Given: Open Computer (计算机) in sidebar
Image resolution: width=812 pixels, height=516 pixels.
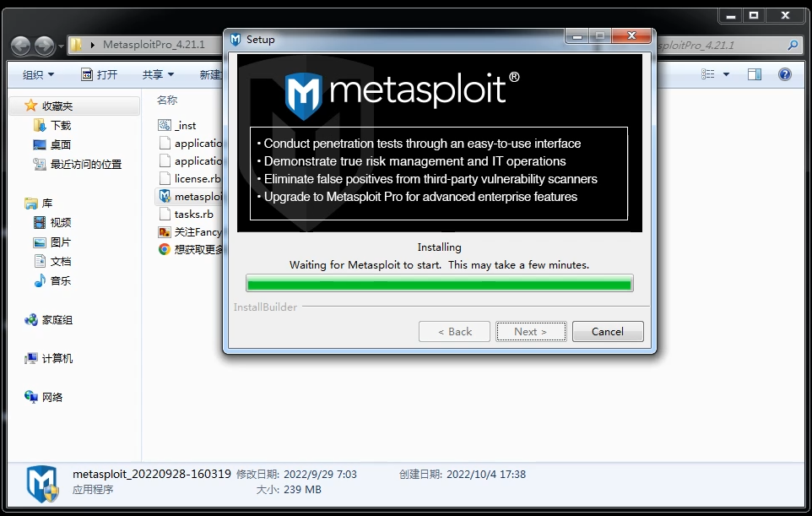Looking at the screenshot, I should point(57,359).
